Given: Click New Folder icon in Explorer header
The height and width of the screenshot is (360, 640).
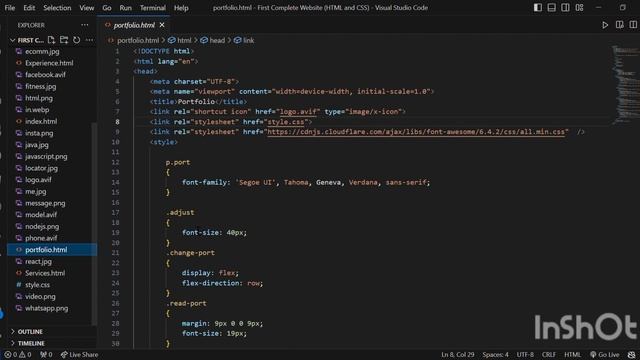Looking at the screenshot, I should pyautogui.click(x=64, y=40).
